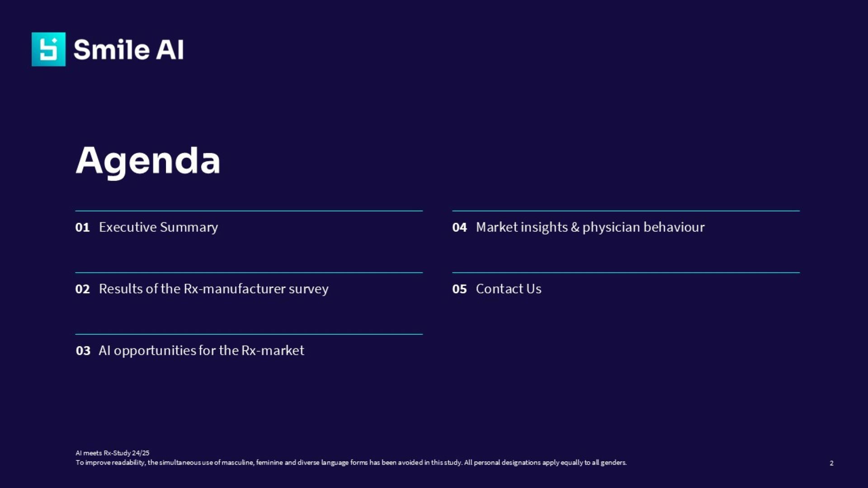Click the teal Smile AI logo icon
The width and height of the screenshot is (868, 488).
pyautogui.click(x=48, y=49)
